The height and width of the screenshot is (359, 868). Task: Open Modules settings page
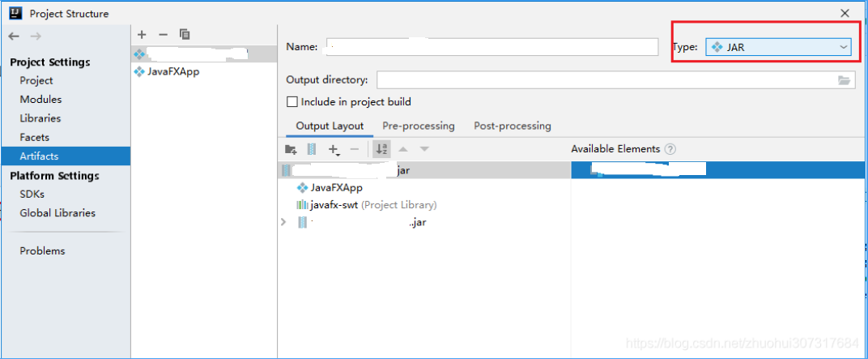(x=41, y=99)
